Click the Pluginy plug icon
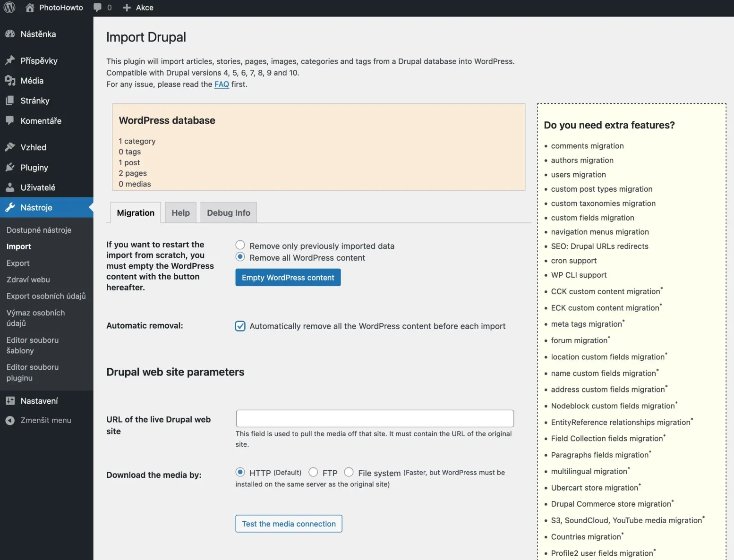 pyautogui.click(x=10, y=168)
